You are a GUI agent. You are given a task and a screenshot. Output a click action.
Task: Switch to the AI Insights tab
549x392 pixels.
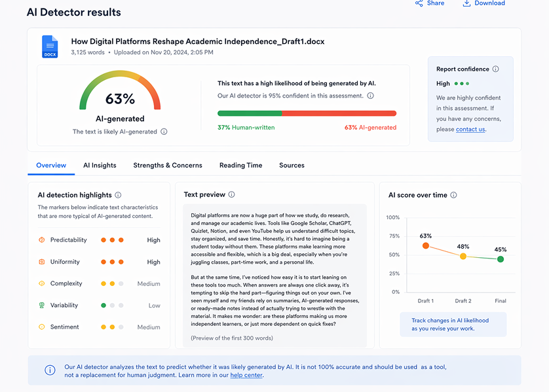(x=100, y=166)
